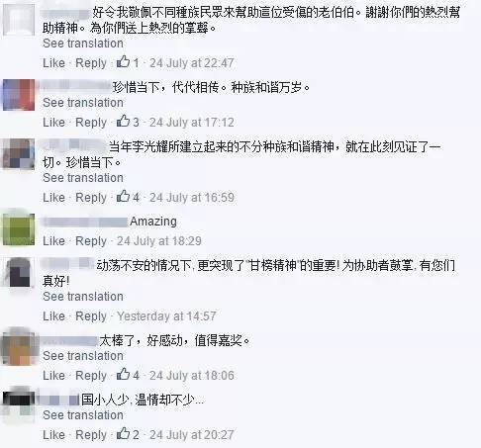
Task: Show translation for the 甘榜精神 comment
Action: coord(83,297)
